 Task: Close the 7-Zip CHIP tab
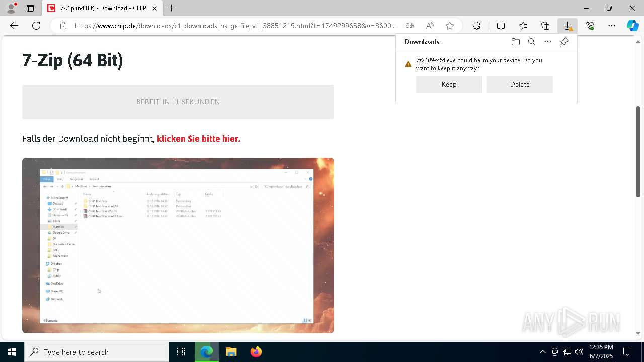click(154, 8)
